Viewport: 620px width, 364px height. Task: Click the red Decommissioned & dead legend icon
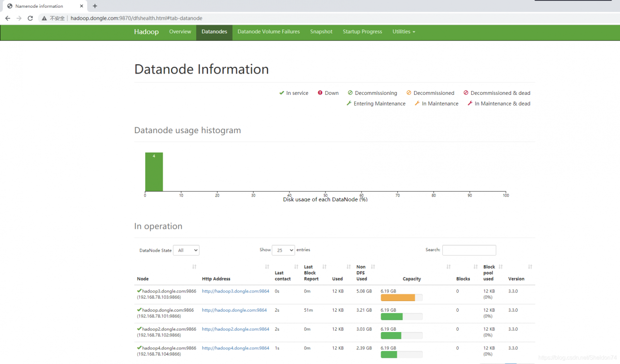[x=466, y=93]
